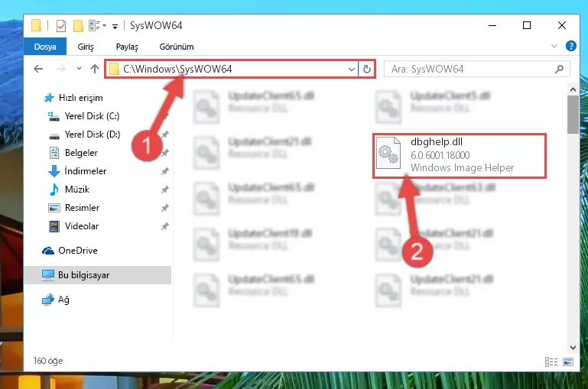Click the Properties quick access icon

coord(61,25)
